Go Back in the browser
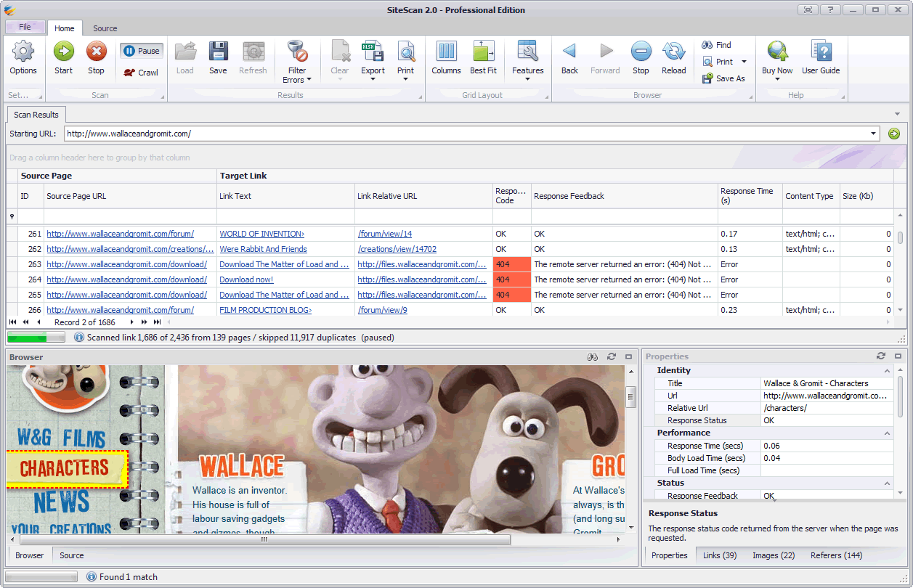 pos(569,58)
